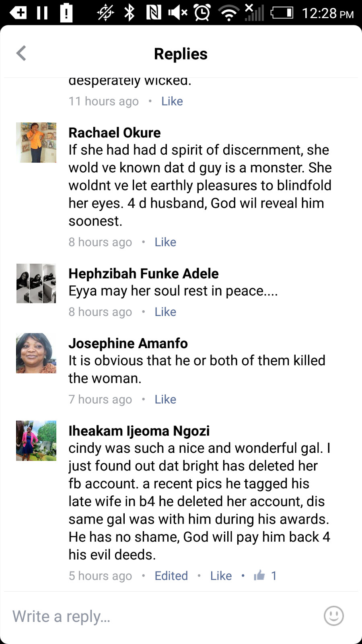The image size is (362, 644).
Task: View the Edited history link
Action: click(x=171, y=576)
